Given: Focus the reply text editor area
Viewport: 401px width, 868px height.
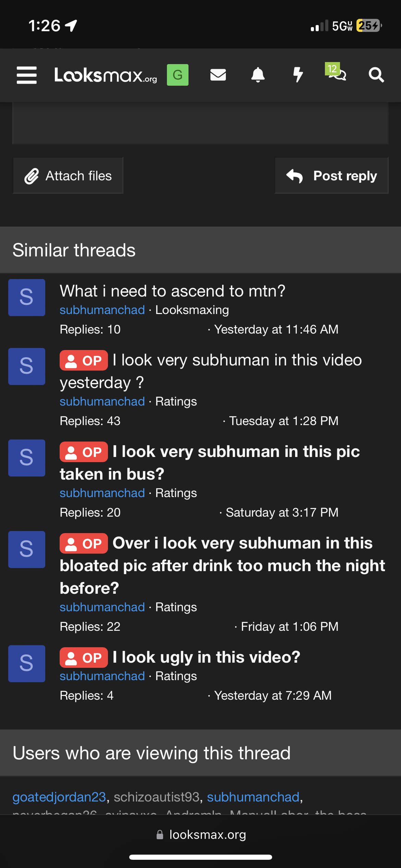Looking at the screenshot, I should tap(200, 123).
